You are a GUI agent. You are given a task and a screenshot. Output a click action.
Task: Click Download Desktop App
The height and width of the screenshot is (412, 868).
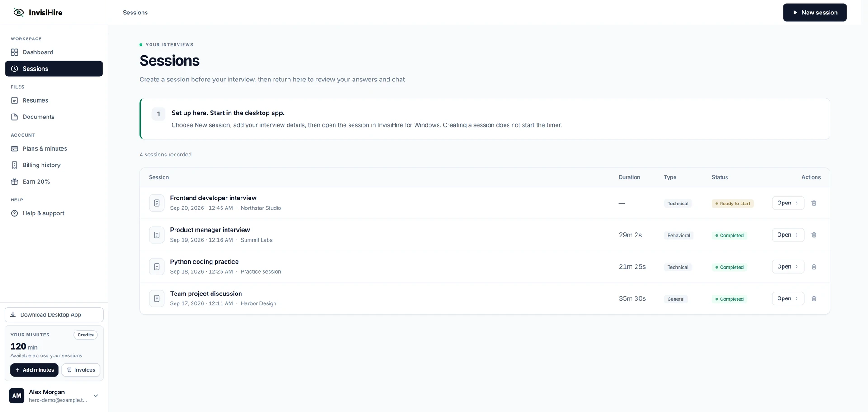[54, 315]
